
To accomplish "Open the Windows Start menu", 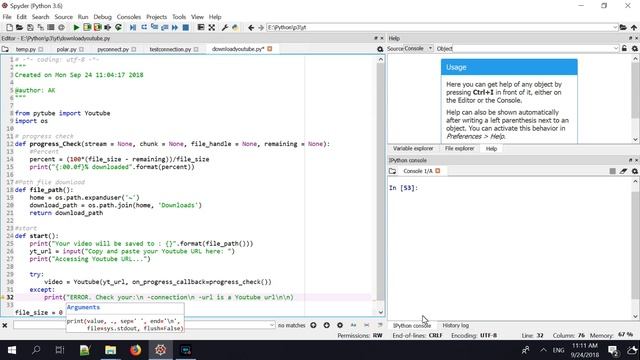I will [12, 350].
